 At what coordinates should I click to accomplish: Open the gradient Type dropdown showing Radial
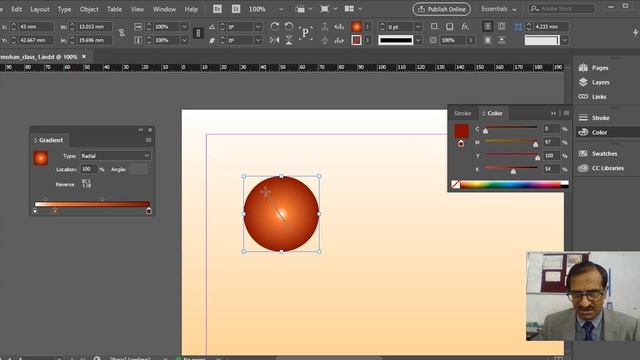tap(115, 156)
